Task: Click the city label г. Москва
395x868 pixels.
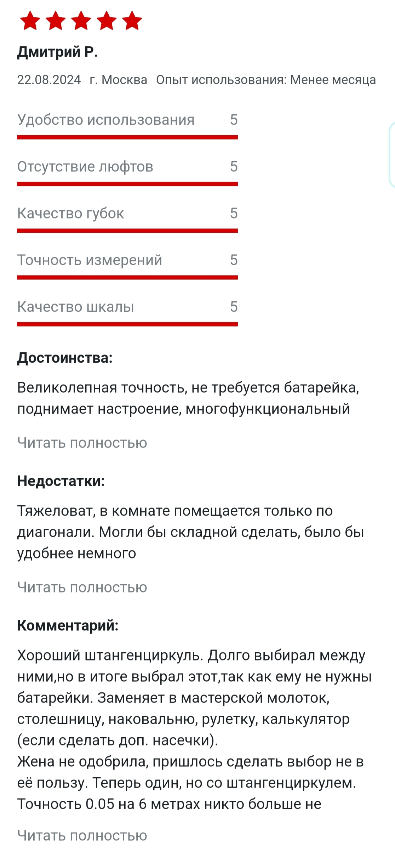Action: coord(118,80)
